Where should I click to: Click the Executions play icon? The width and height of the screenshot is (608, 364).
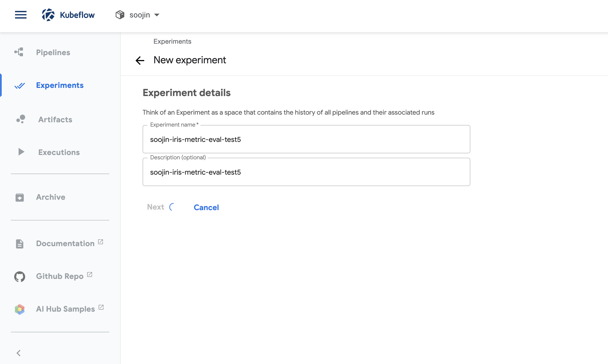tap(21, 152)
